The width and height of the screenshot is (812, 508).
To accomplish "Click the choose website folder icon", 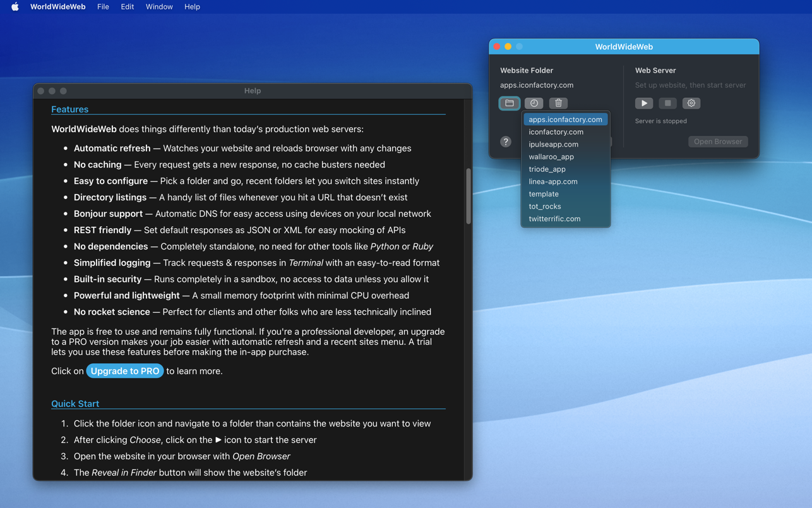I will click(x=510, y=103).
